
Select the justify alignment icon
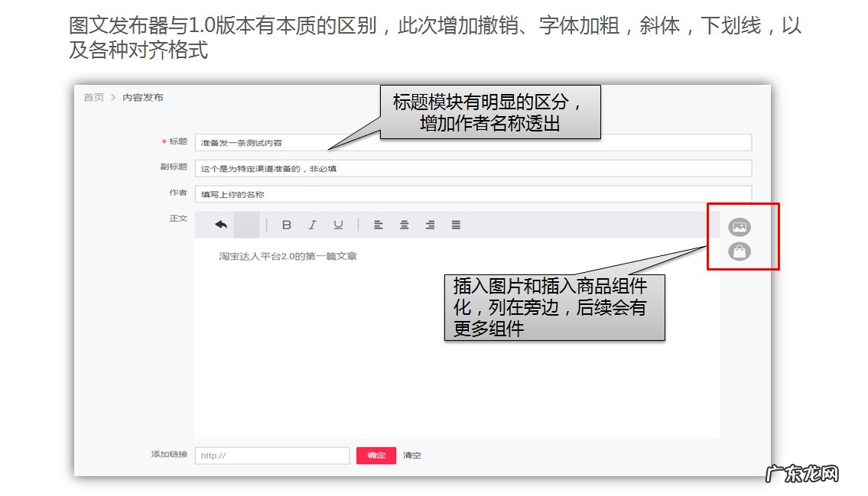[x=456, y=224]
